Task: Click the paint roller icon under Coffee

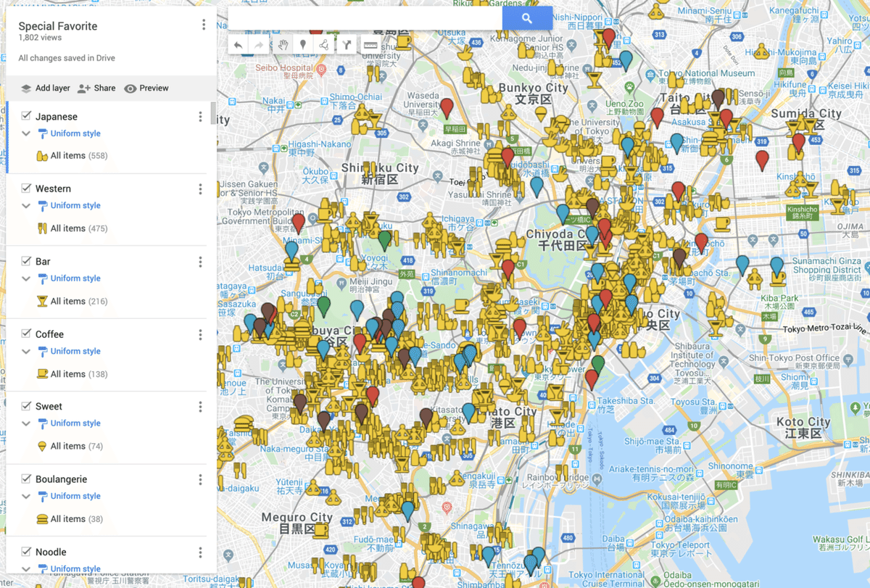Action: tap(43, 352)
